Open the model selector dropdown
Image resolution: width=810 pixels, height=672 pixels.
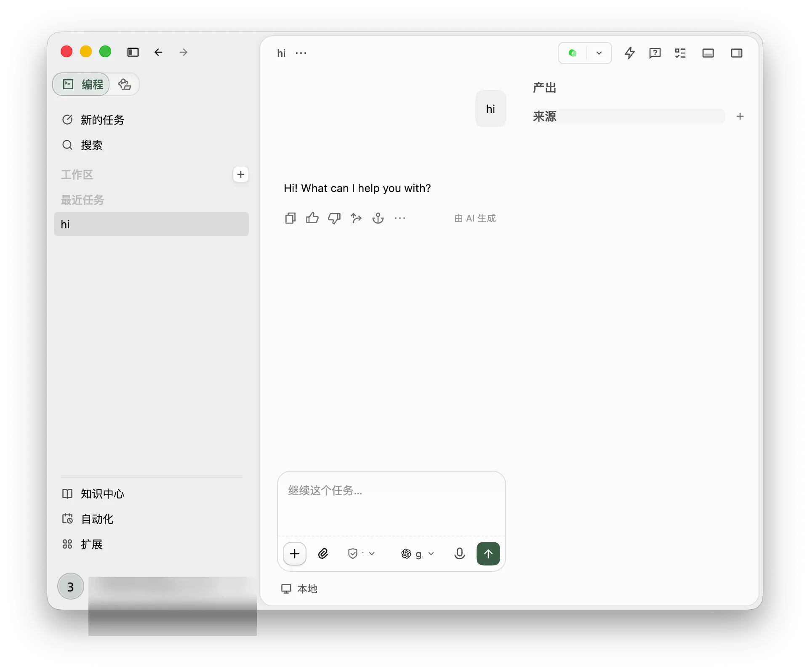tap(418, 554)
